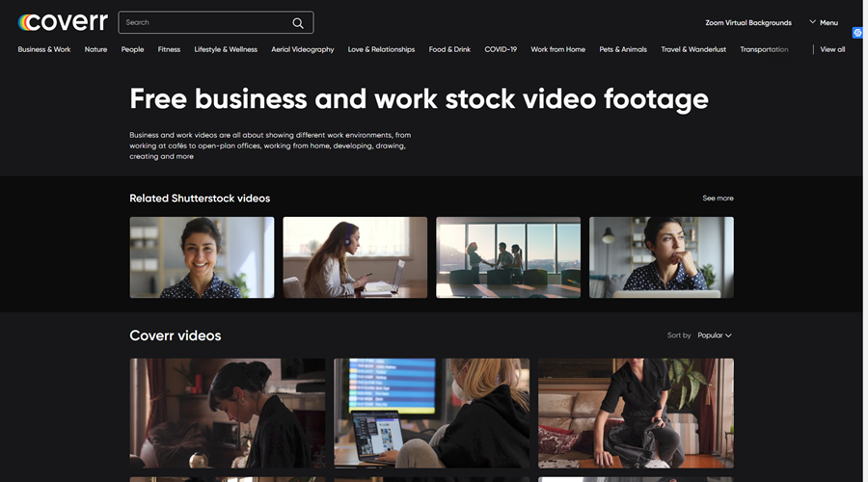Go to Food & Drink category

[x=449, y=49]
